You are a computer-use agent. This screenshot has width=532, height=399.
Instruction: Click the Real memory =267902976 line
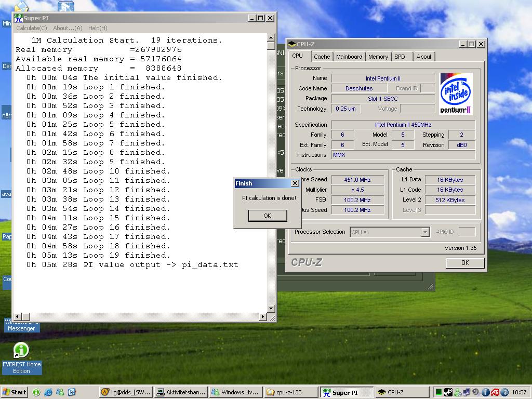point(99,49)
